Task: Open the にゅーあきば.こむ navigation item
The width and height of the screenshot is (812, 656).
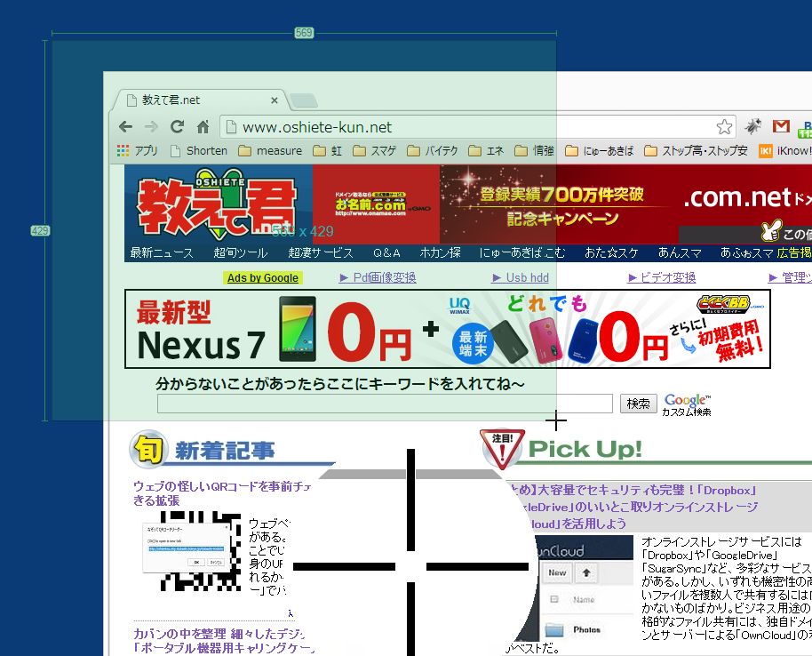Action: click(x=522, y=252)
